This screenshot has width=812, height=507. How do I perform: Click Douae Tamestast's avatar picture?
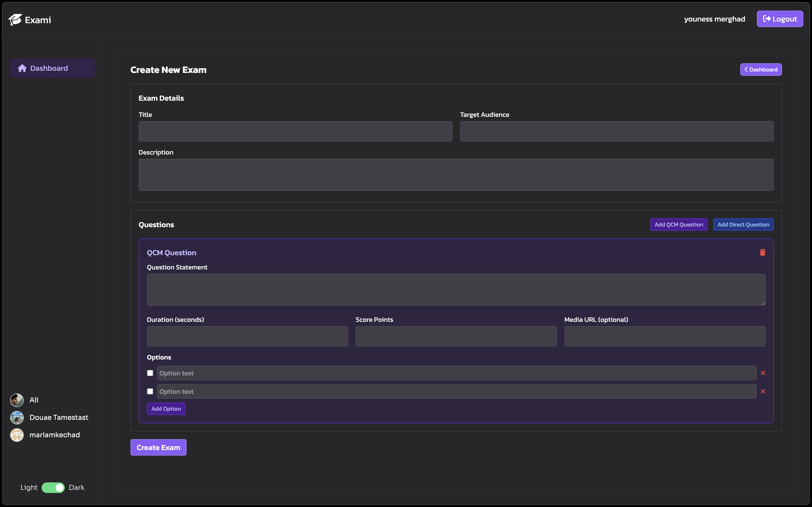click(17, 417)
